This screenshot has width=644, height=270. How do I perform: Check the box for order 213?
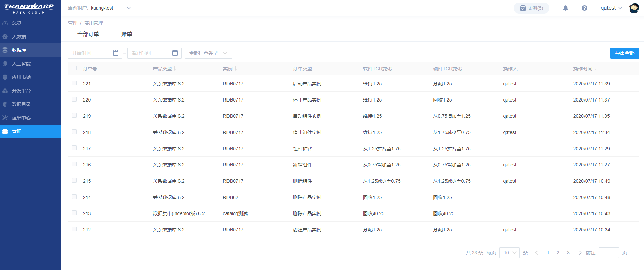(x=74, y=213)
